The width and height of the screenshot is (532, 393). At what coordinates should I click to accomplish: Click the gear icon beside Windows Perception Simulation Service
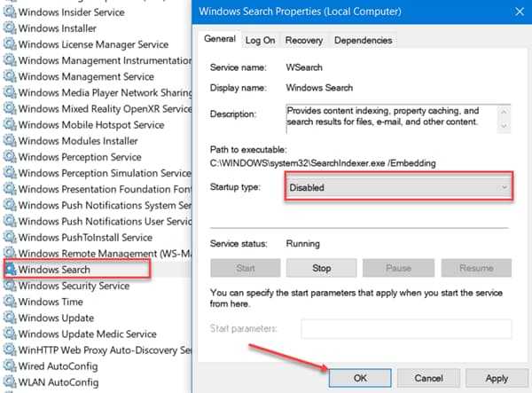pos(10,173)
